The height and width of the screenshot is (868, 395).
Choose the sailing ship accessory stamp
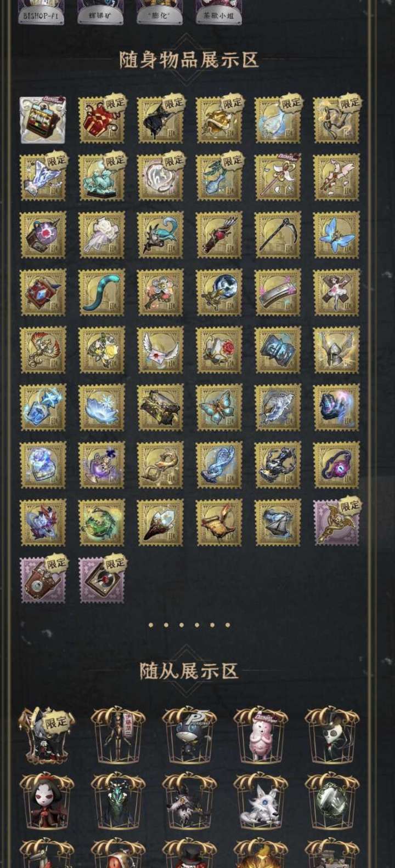coord(278,523)
